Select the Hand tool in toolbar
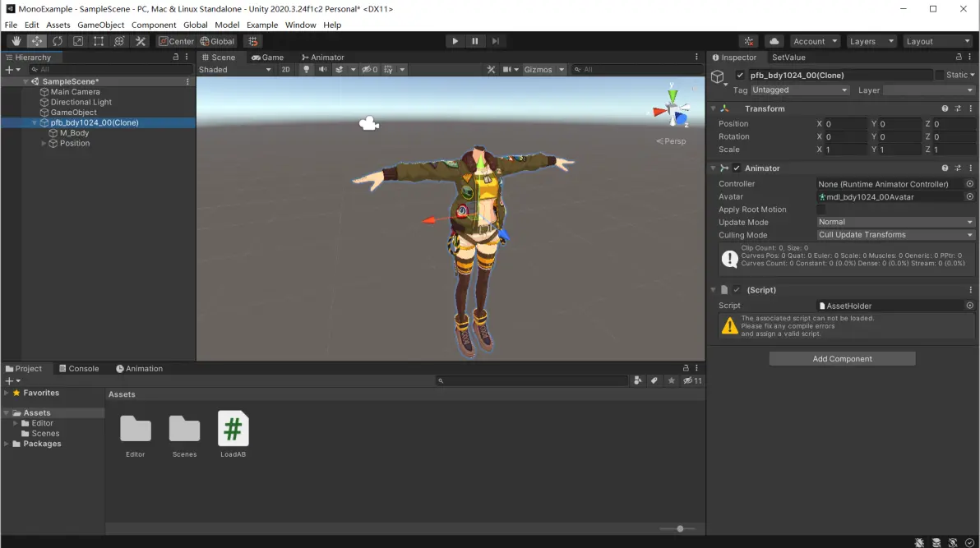The height and width of the screenshot is (548, 980). (16, 41)
